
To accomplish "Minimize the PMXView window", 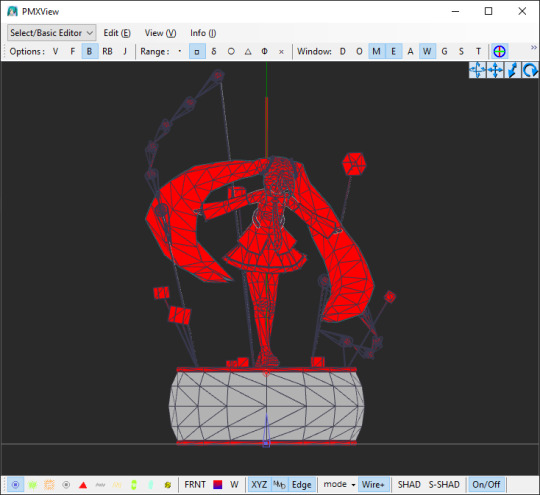I will point(456,11).
